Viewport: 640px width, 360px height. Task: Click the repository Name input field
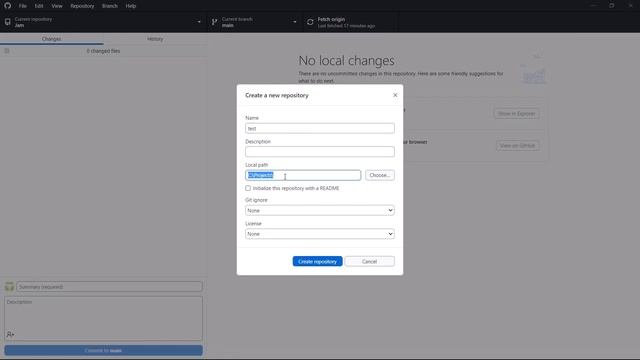320,128
